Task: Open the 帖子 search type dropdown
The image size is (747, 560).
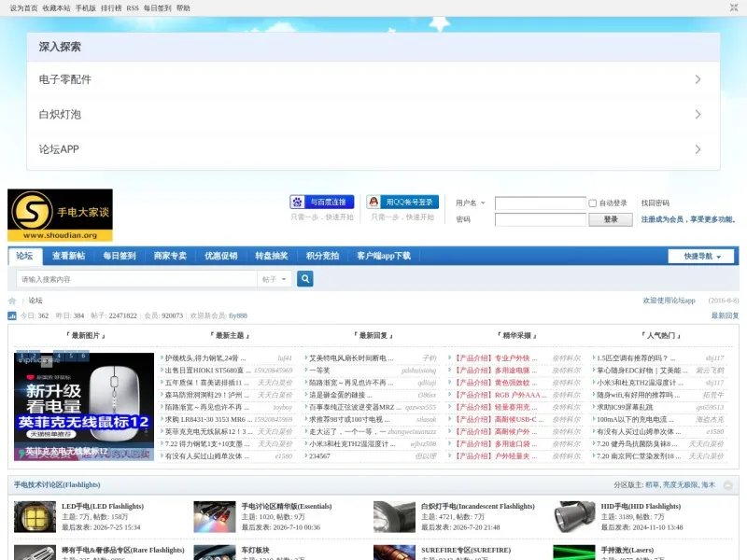Action: pos(275,279)
